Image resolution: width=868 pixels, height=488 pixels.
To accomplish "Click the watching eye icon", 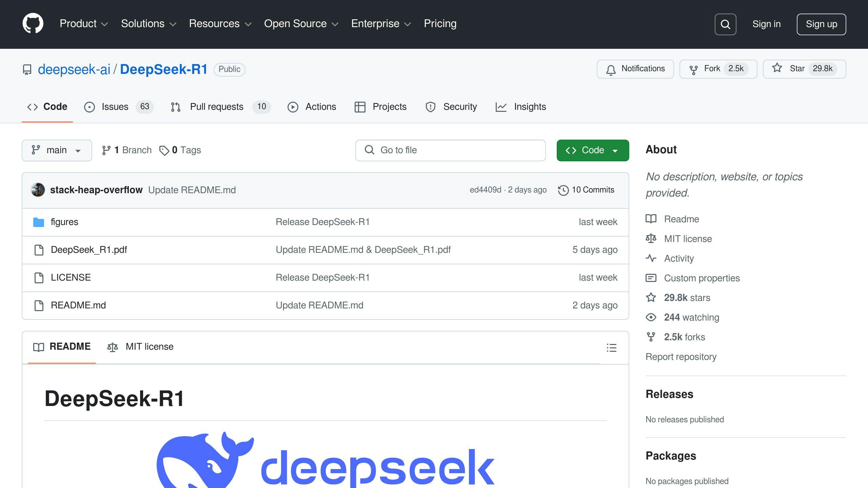I will [x=651, y=317].
